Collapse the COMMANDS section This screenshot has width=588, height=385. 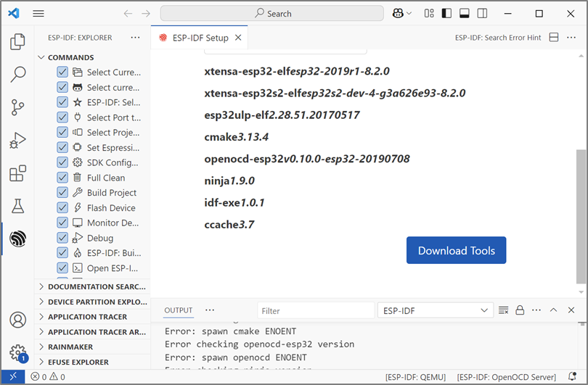pyautogui.click(x=92, y=57)
